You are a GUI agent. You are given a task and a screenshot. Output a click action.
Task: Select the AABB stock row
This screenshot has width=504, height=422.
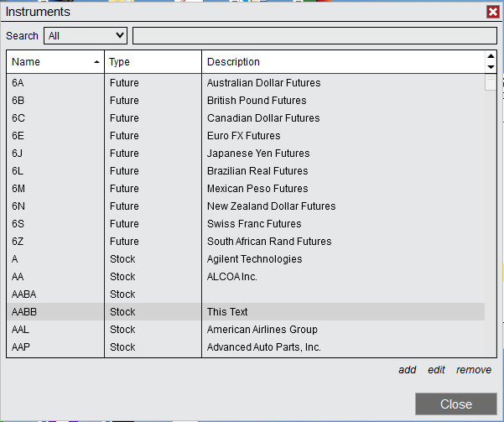[x=245, y=312]
